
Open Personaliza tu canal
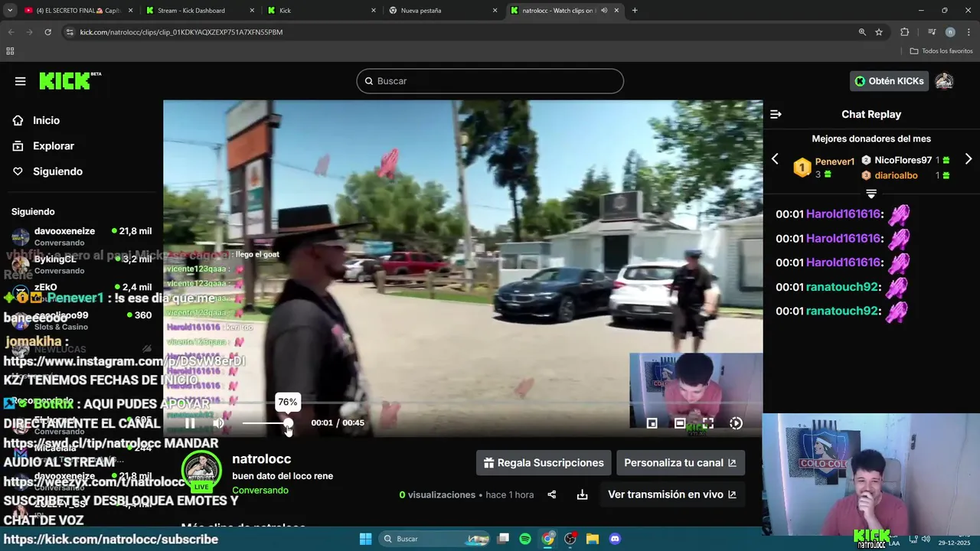coord(680,463)
